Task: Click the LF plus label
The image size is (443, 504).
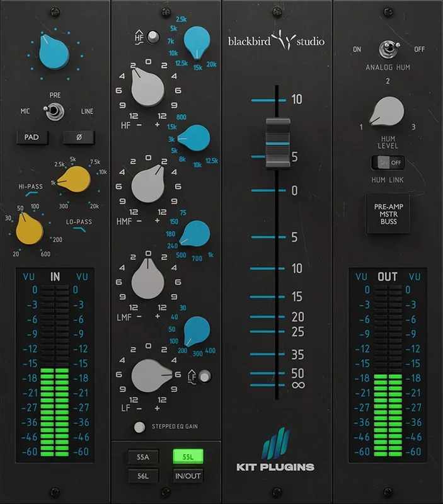Action: click(x=157, y=408)
